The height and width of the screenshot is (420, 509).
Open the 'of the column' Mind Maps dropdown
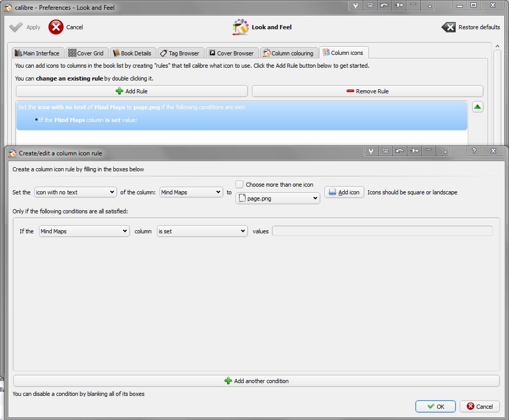coord(191,192)
